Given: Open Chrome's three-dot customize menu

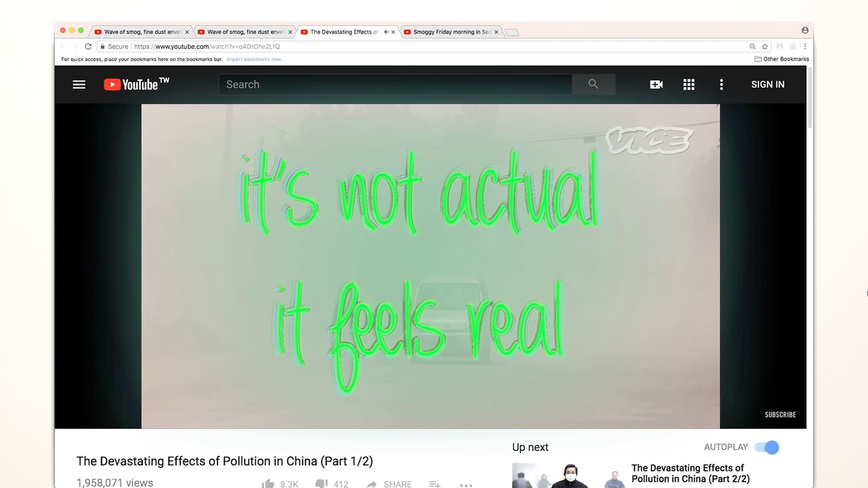Looking at the screenshot, I should pos(805,47).
